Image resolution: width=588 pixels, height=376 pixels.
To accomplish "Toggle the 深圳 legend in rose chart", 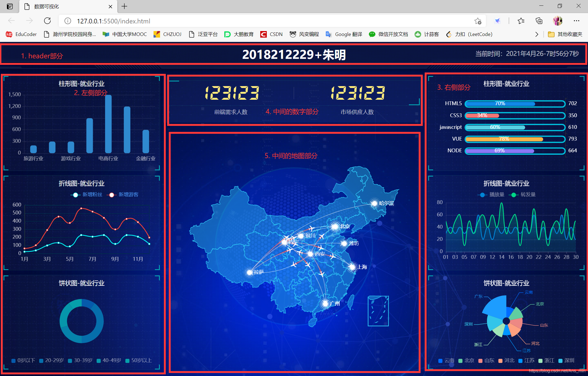I will tap(566, 360).
